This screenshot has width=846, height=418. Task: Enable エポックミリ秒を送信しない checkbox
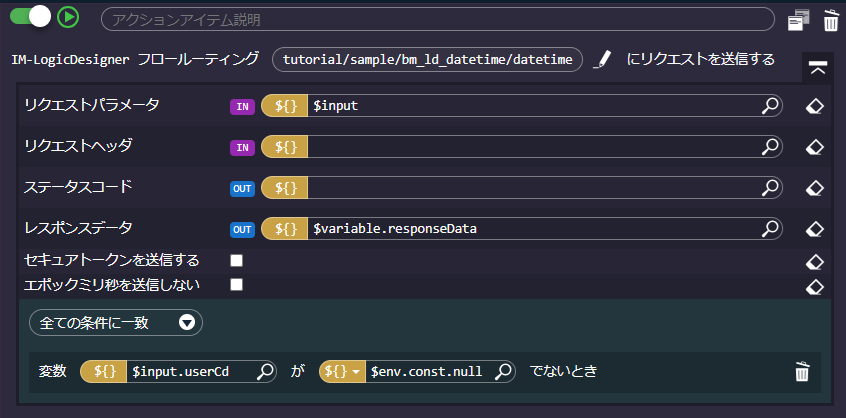[236, 285]
